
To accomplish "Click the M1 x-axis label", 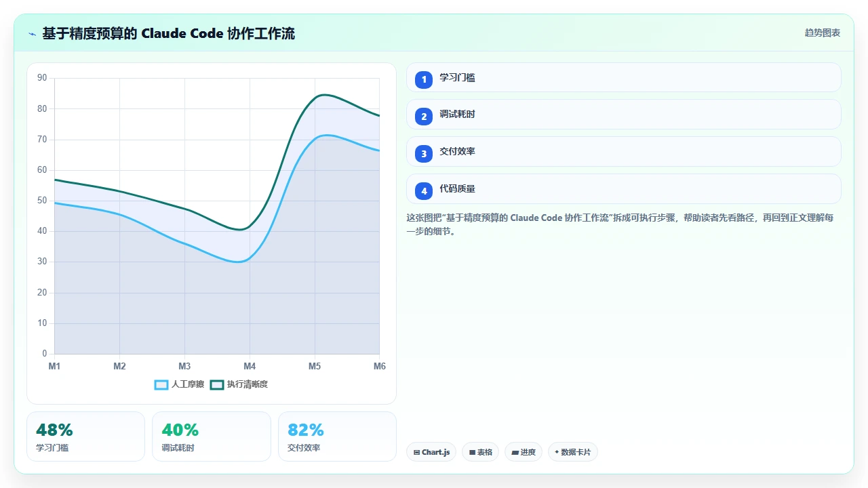I will [x=54, y=367].
